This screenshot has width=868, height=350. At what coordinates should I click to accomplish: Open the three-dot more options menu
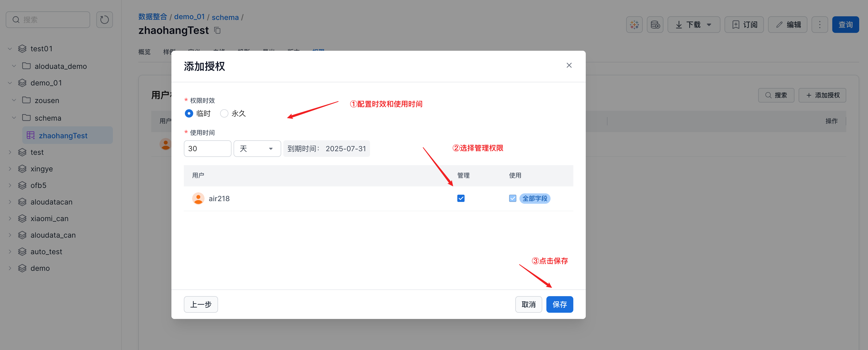tap(820, 25)
